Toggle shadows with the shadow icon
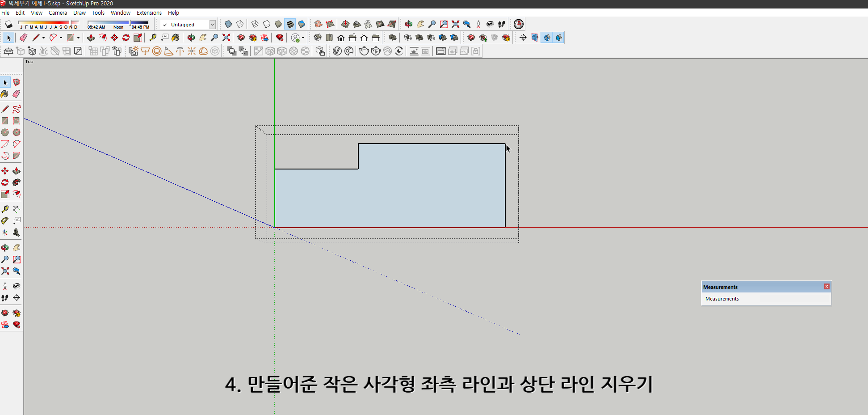 pos(8,24)
